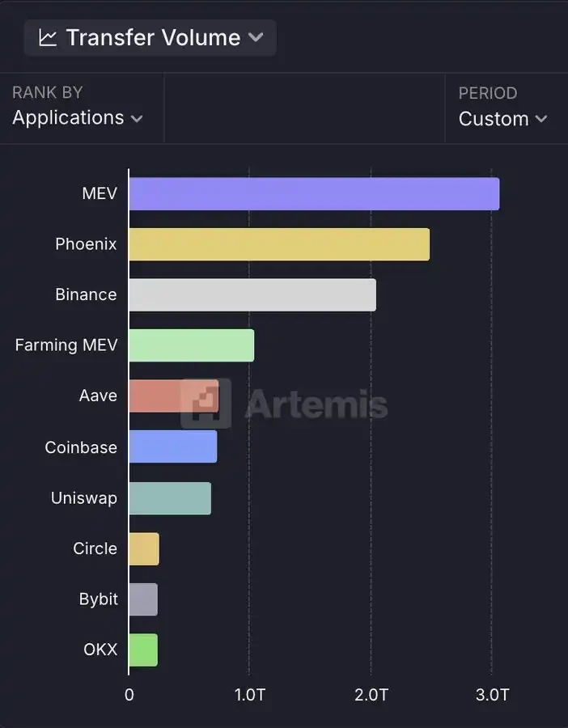Expand the Applications rank-by dropdown

[77, 118]
